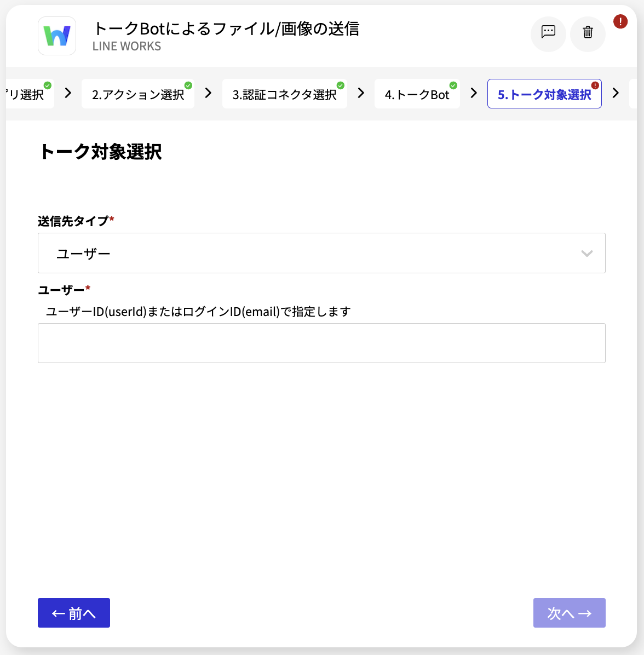Screen dimensions: 644x655
Task: Open the 送信先タイプ dropdown showing ユーザー
Action: point(321,253)
